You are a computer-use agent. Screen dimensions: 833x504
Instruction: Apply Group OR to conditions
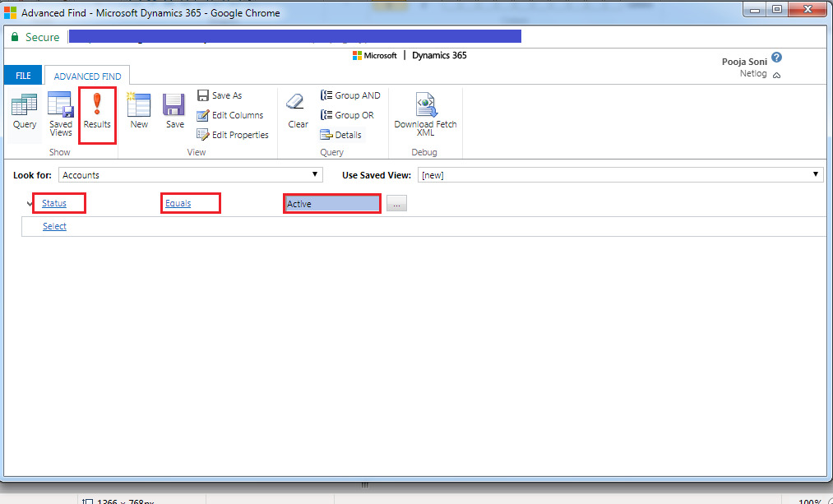coord(347,115)
